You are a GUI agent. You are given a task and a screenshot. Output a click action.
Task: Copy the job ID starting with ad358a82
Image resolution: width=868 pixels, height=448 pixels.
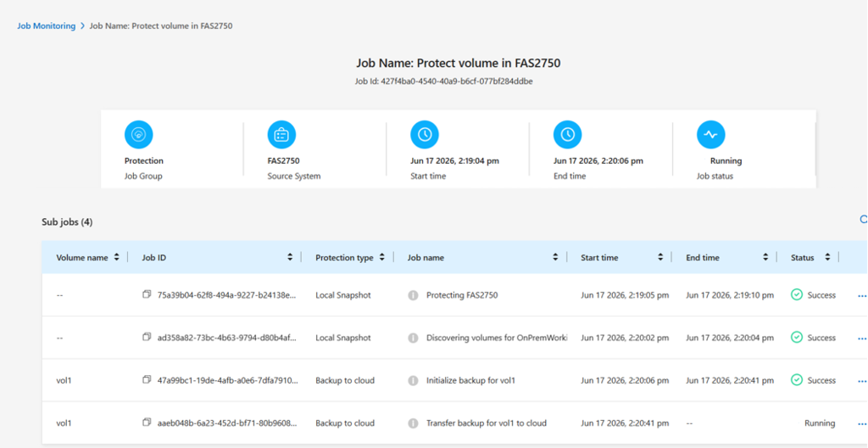click(x=146, y=337)
